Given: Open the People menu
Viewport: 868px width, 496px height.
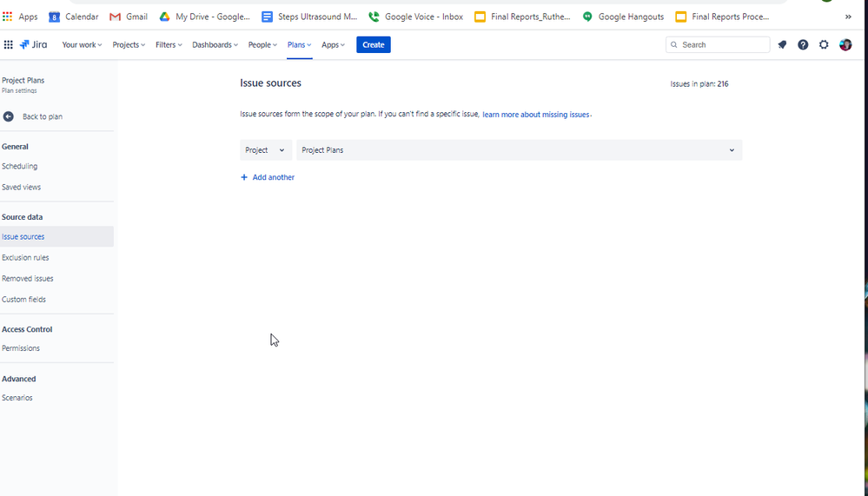Looking at the screenshot, I should (x=262, y=45).
